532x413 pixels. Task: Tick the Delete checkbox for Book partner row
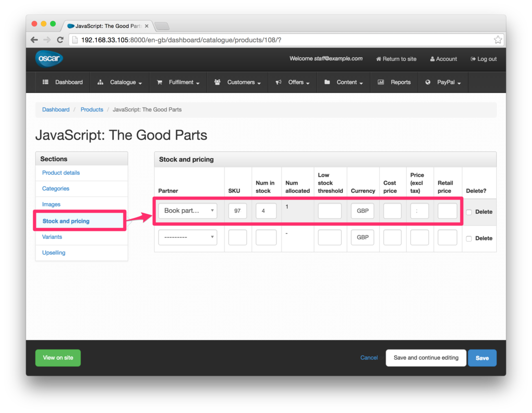coord(469,212)
